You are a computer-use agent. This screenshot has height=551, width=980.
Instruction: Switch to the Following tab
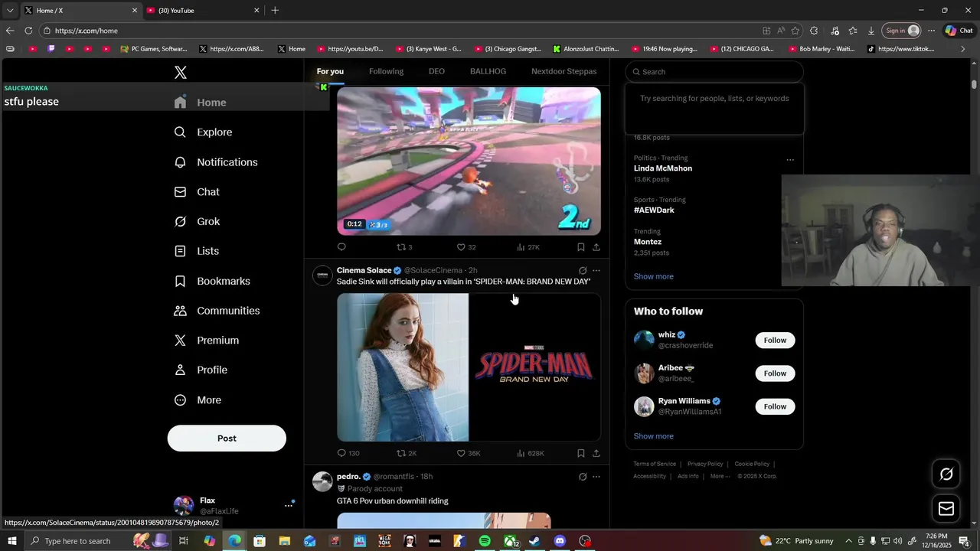tap(386, 71)
